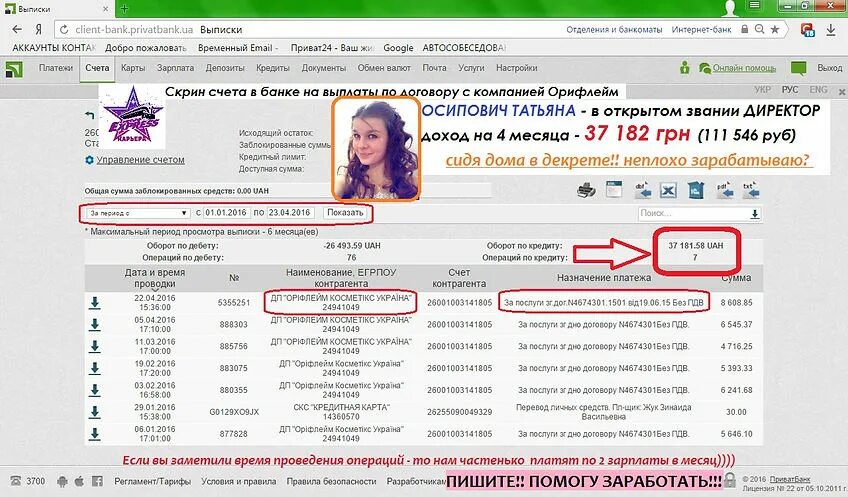Open a new browser tab with plus
Image resolution: width=848 pixels, height=497 pixels.
point(124,8)
